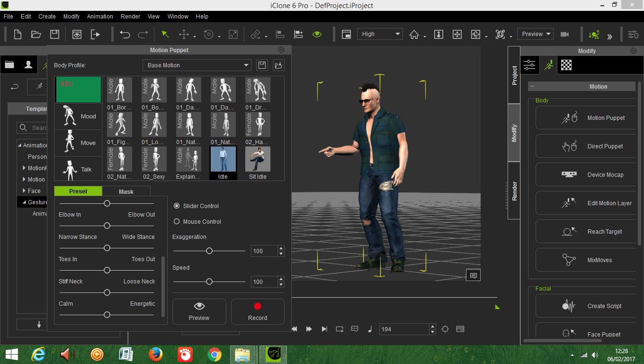Open the File menu

(9, 16)
